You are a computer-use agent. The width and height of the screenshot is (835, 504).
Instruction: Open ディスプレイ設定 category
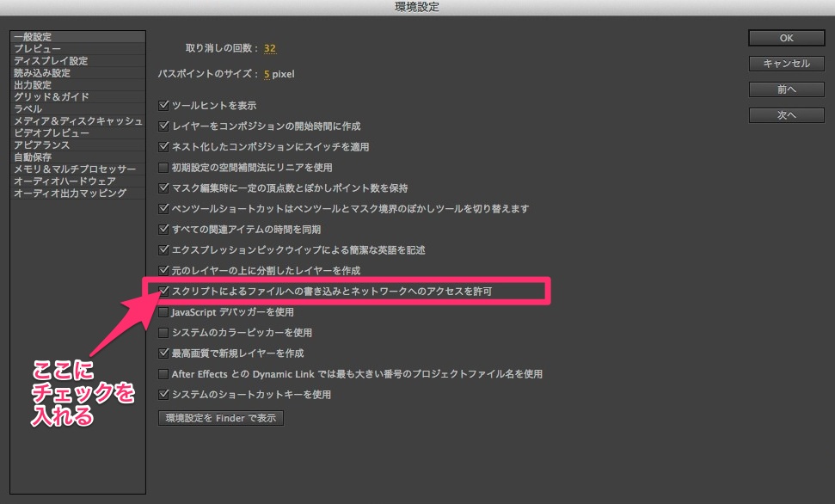click(x=77, y=61)
